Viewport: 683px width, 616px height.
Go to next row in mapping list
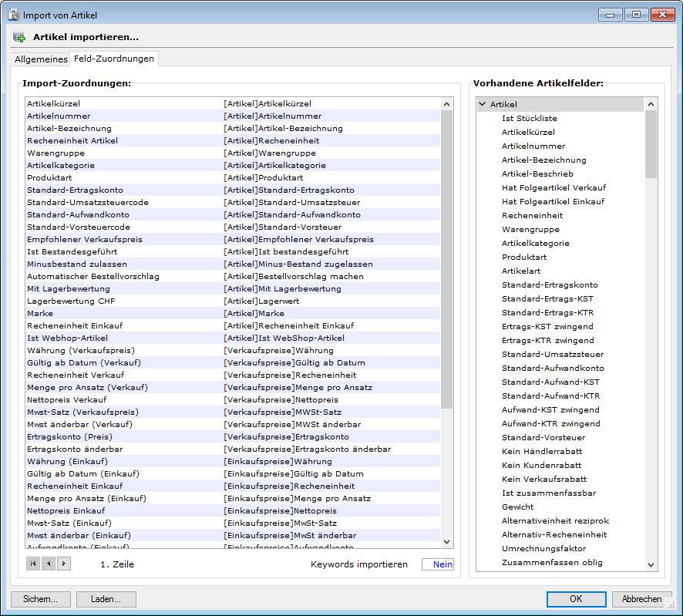click(x=64, y=564)
